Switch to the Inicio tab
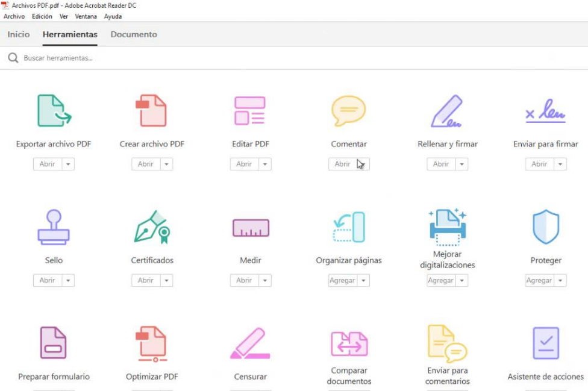This screenshot has width=588, height=391. click(x=18, y=34)
